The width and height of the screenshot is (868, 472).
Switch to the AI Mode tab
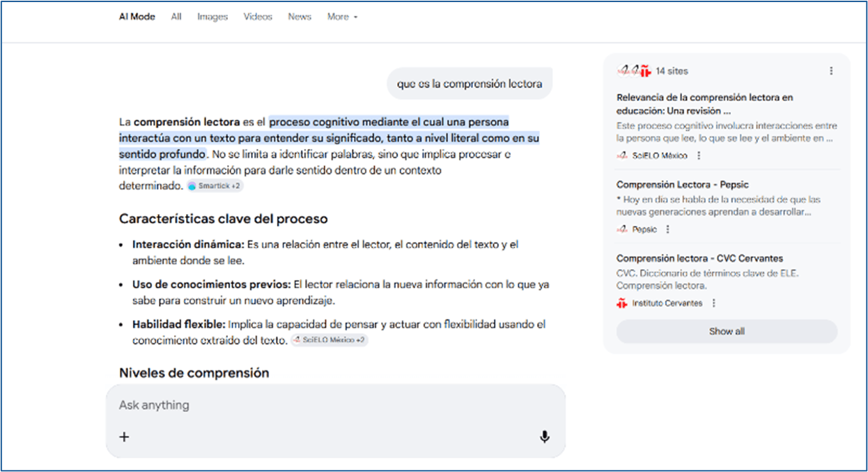pyautogui.click(x=137, y=17)
